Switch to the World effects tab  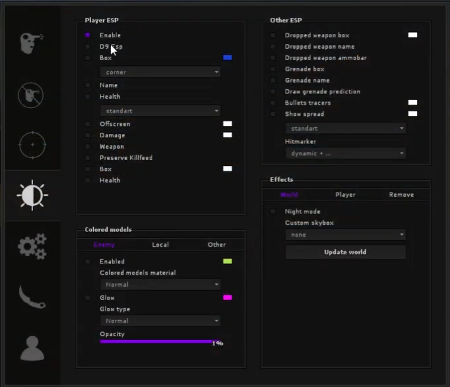(289, 195)
